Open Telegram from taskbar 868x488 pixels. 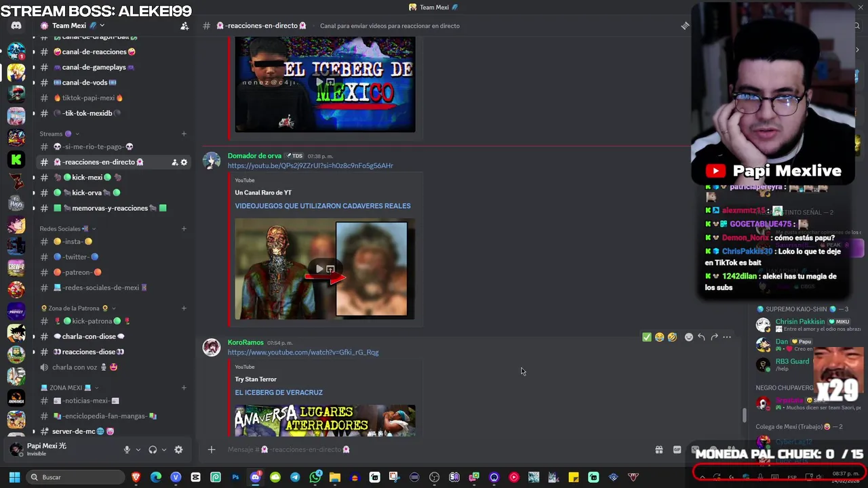(295, 477)
